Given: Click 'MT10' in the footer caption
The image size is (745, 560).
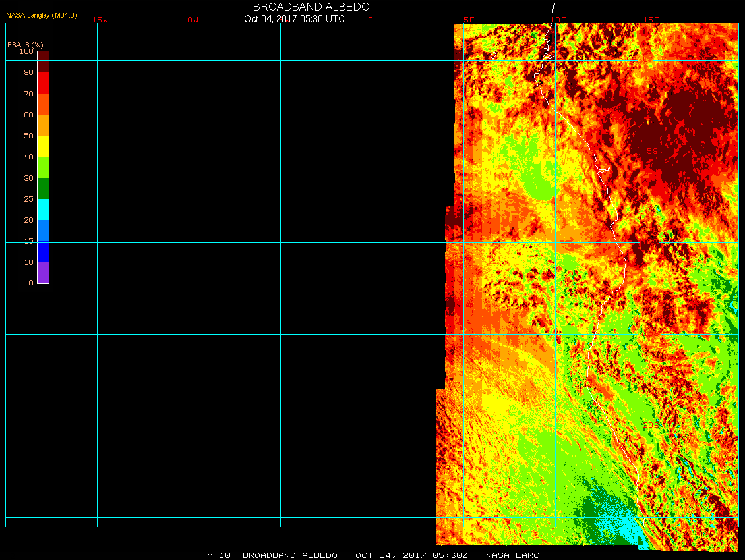Looking at the screenshot, I should point(219,555).
